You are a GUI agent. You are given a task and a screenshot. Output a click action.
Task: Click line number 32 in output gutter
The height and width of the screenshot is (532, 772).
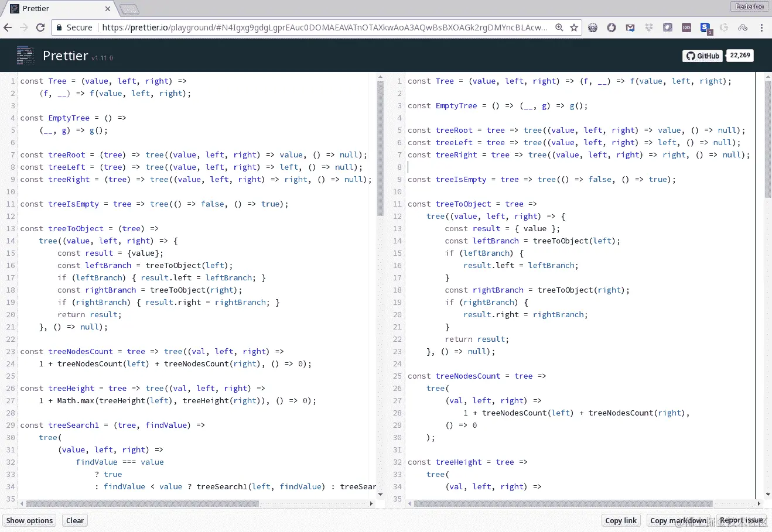click(x=398, y=462)
